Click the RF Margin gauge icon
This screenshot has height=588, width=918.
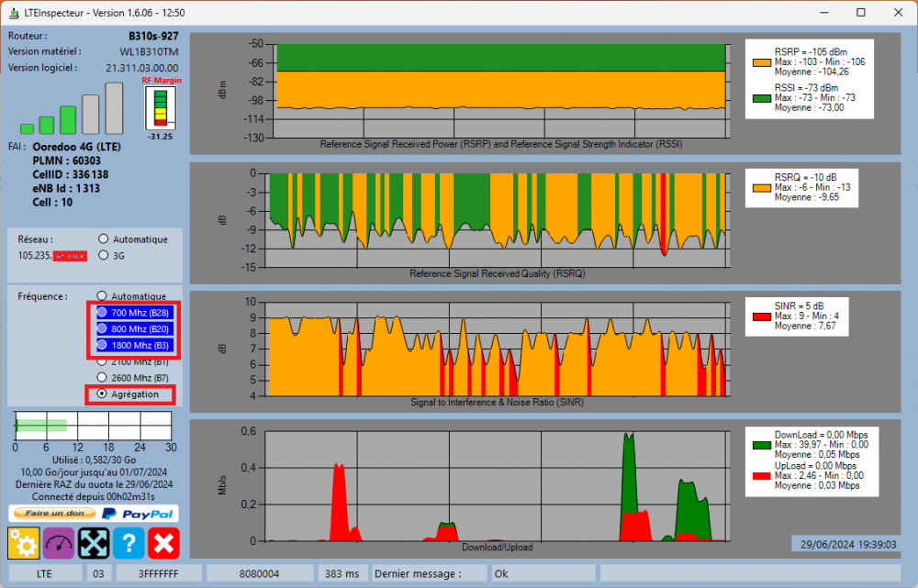pyautogui.click(x=161, y=110)
